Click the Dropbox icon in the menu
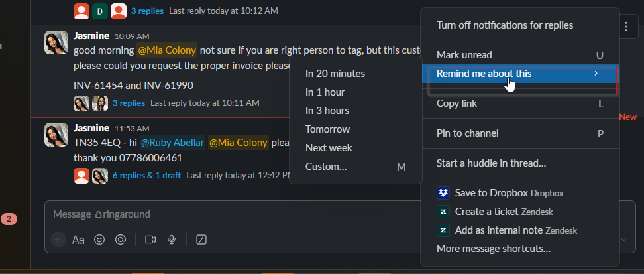The height and width of the screenshot is (274, 644). coord(443,193)
